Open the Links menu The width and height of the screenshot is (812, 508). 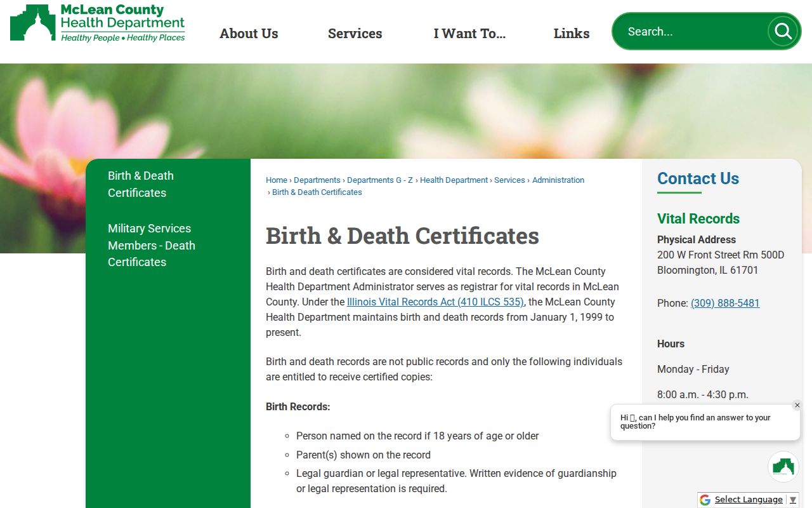click(572, 33)
